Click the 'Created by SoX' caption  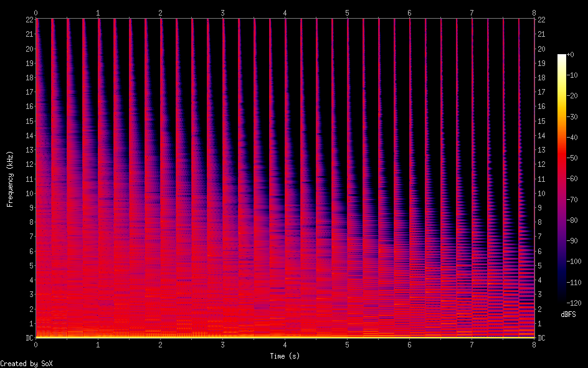point(26,364)
